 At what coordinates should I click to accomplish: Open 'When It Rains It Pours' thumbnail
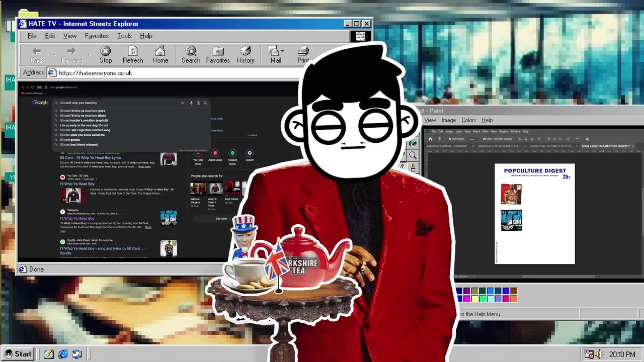click(x=215, y=189)
